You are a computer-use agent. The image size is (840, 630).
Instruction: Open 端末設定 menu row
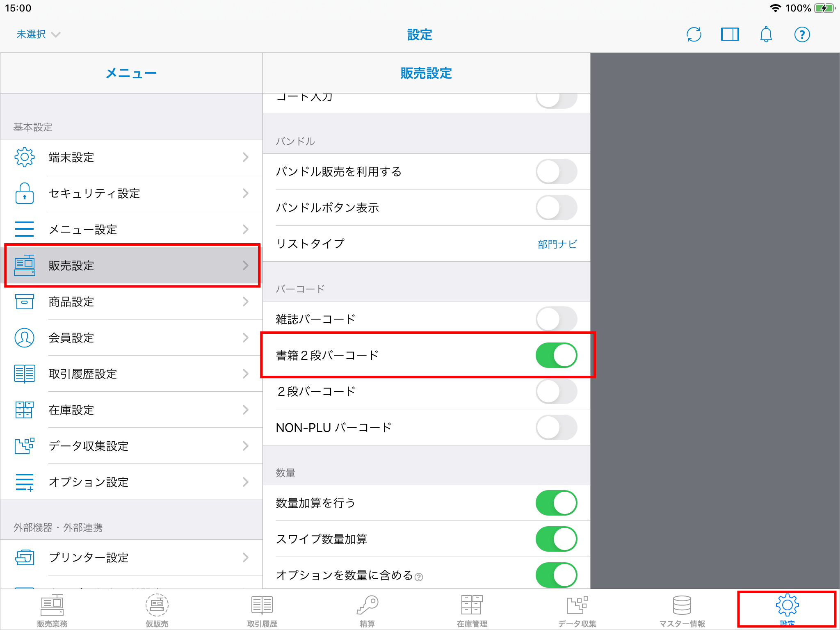pyautogui.click(x=131, y=157)
